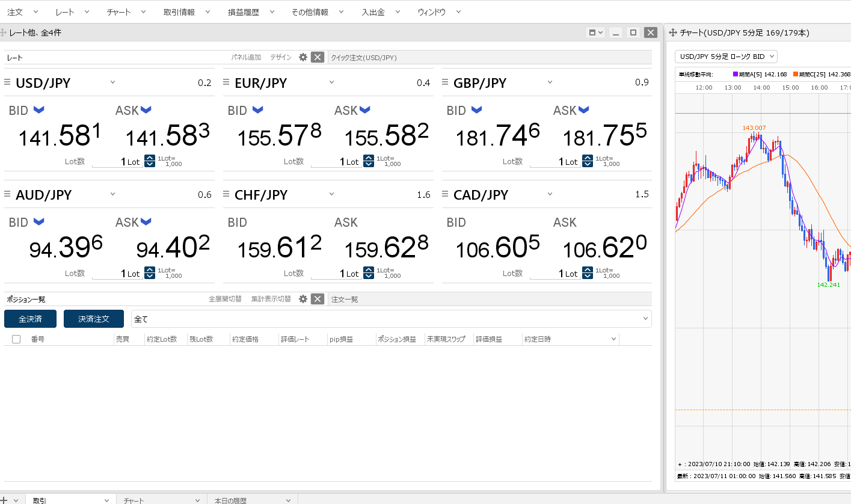Tick the select-all checkbox beside 番号

[16, 339]
